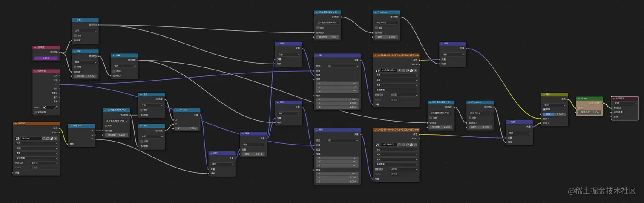This screenshot has height=203, width=644.
Task: Open image browser icon in upper u=3249404954 texture node
Action: tap(377, 70)
